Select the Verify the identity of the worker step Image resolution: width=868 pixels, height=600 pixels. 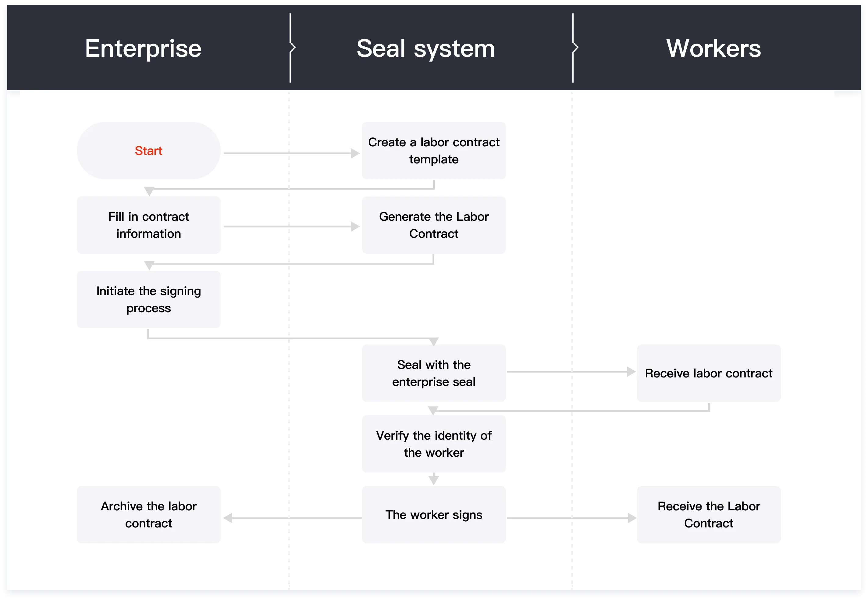[x=434, y=444]
